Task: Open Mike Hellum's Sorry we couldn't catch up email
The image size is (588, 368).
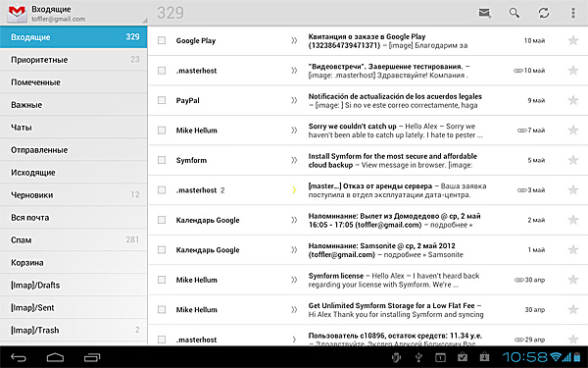Action: coord(367,131)
